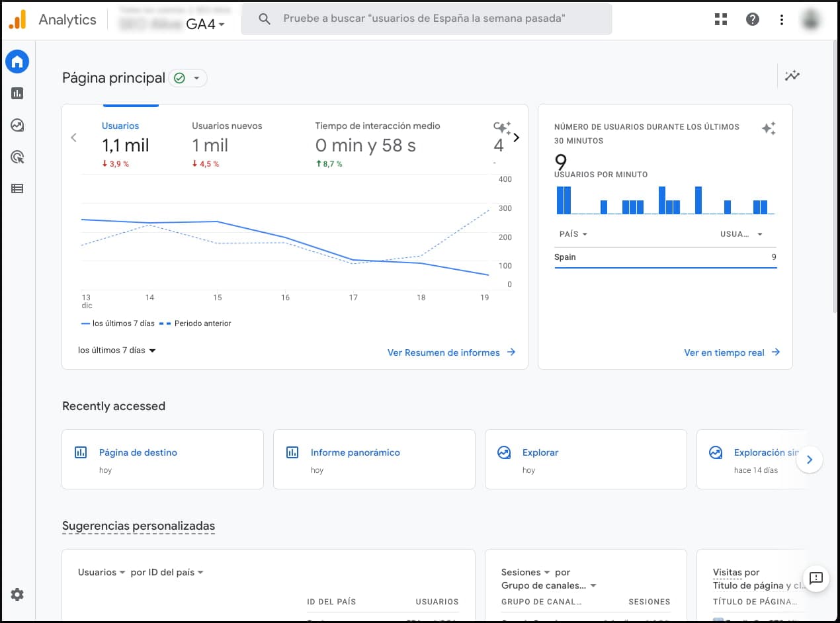Expand the Página principal status dropdown

pos(188,78)
